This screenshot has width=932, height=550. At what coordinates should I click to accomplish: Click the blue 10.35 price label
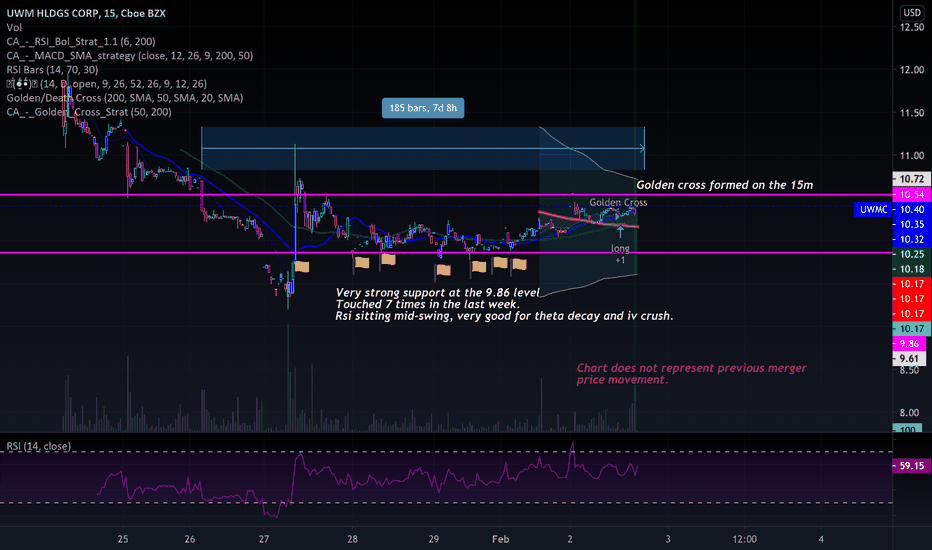(x=912, y=224)
